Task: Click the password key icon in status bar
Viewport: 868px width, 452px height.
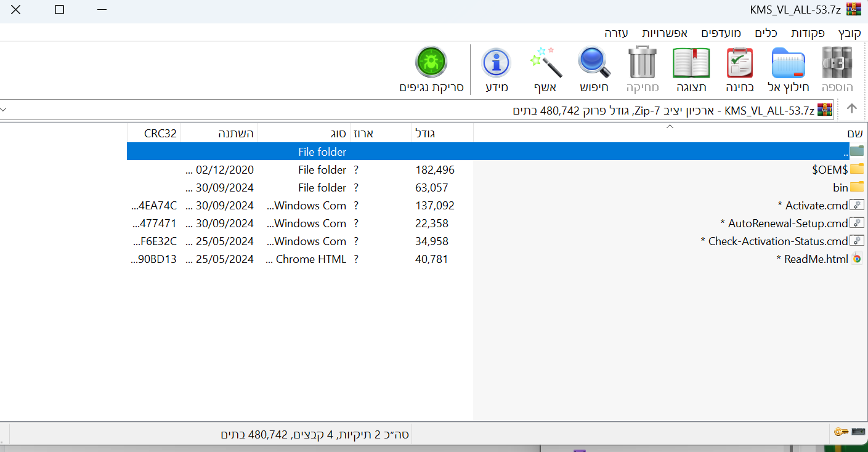Action: pyautogui.click(x=842, y=432)
